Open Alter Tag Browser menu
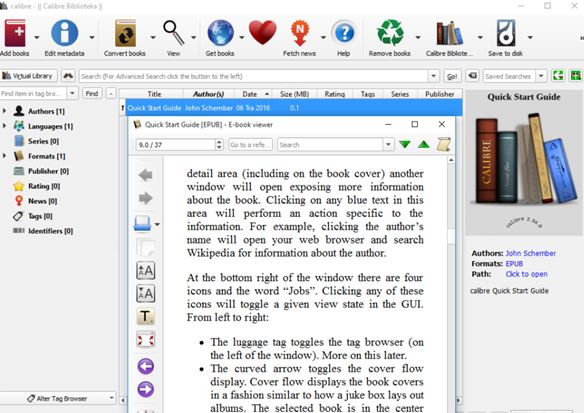The height and width of the screenshot is (413, 584). [x=58, y=398]
